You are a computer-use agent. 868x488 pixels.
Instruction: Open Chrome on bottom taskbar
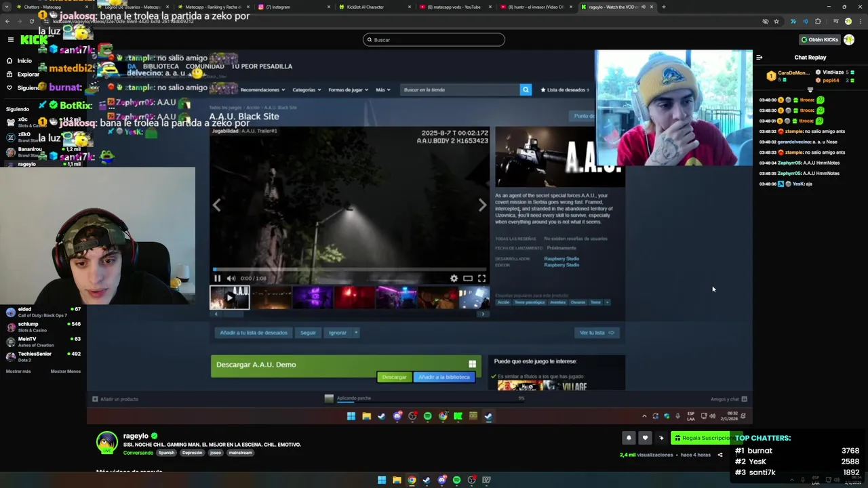click(412, 480)
